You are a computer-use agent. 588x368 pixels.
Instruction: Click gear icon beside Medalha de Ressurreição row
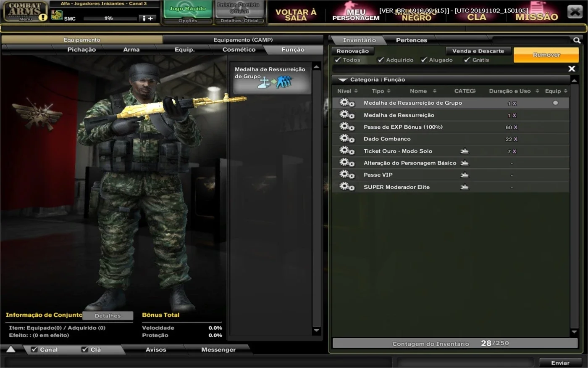[x=347, y=115]
